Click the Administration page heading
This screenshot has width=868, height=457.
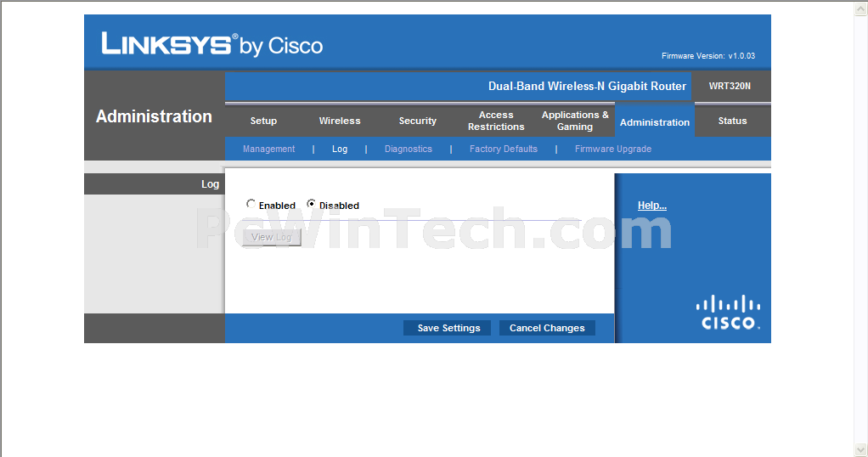(x=154, y=116)
